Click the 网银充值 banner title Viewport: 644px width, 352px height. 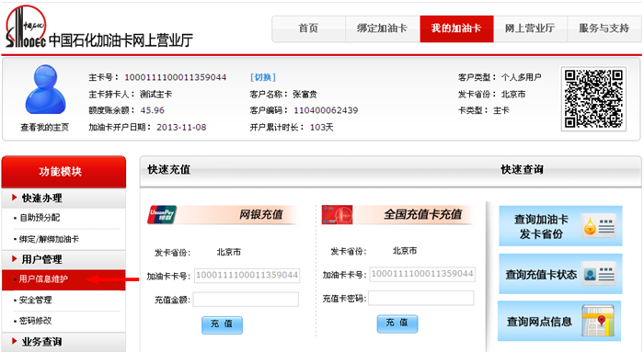(x=261, y=214)
